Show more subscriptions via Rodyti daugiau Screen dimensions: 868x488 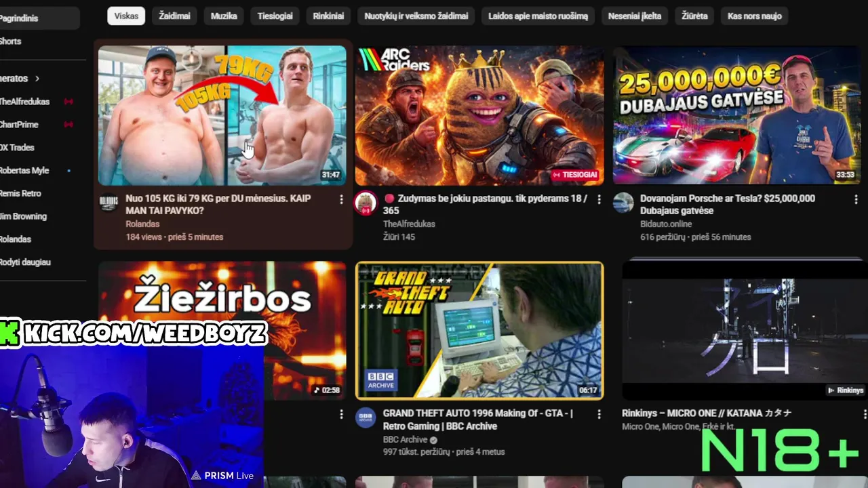pyautogui.click(x=25, y=262)
